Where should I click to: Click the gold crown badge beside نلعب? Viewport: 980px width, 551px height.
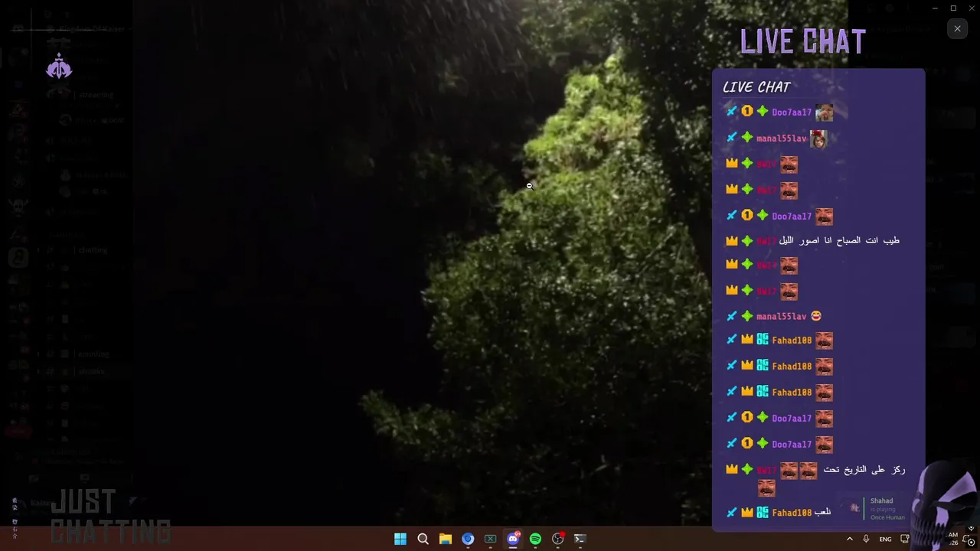click(747, 513)
